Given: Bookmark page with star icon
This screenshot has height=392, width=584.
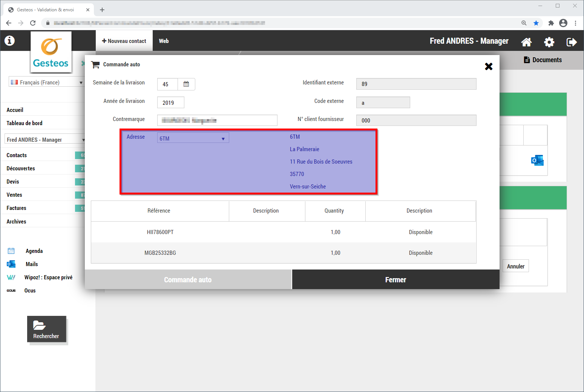Looking at the screenshot, I should (x=536, y=23).
